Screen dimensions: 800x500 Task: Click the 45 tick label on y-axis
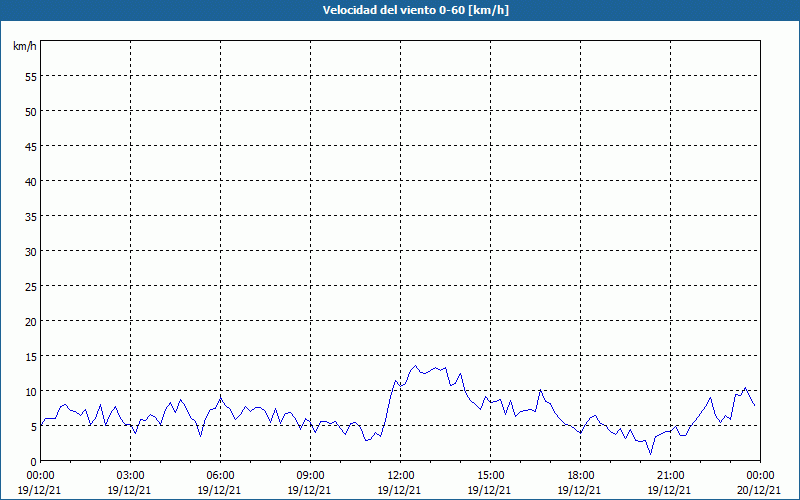[30, 146]
